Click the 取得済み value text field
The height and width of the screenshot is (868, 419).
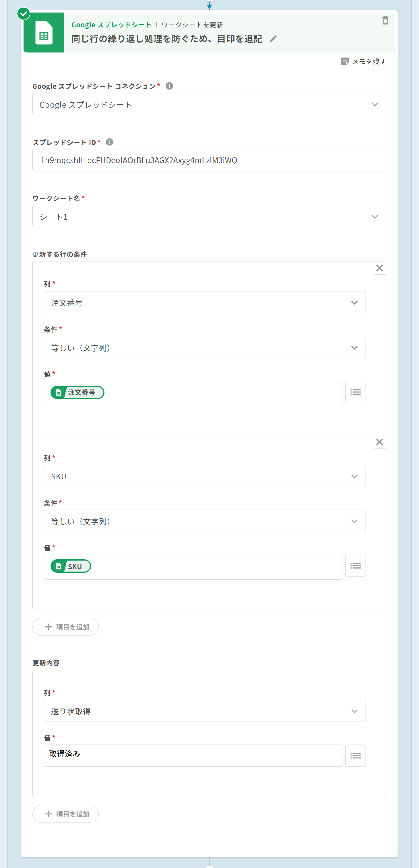tap(193, 755)
